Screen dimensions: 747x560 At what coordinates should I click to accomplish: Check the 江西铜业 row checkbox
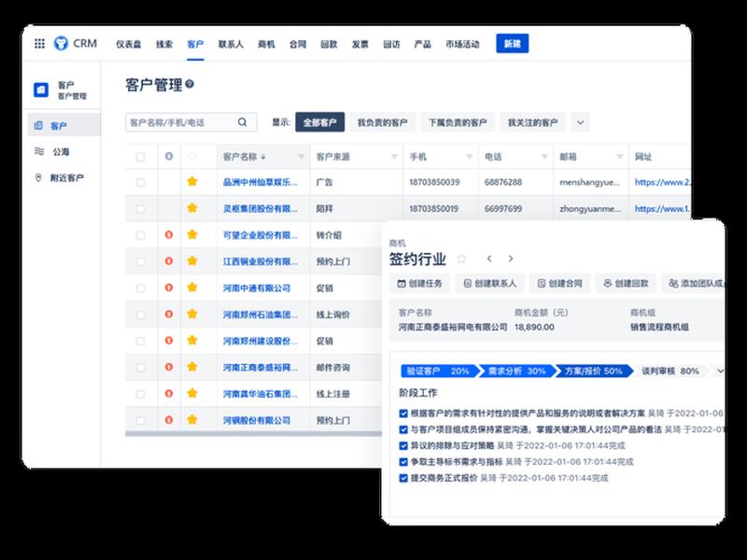click(141, 262)
